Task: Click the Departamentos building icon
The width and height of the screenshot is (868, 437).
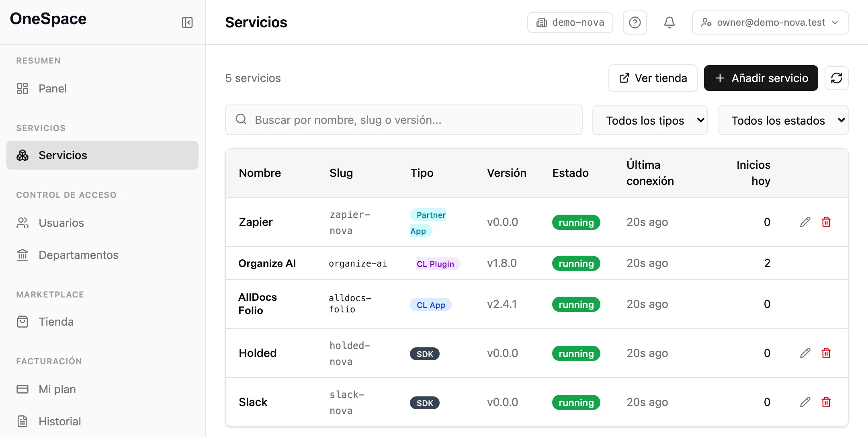Action: (23, 255)
